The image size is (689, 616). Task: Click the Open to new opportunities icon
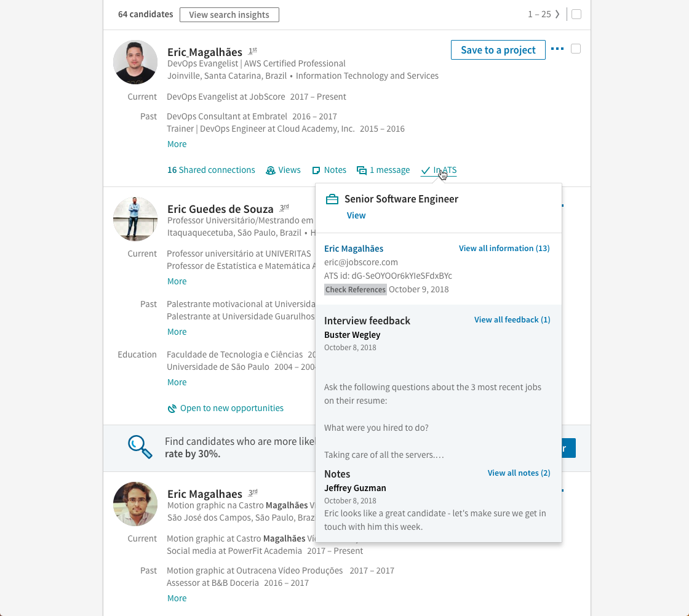pyautogui.click(x=172, y=409)
